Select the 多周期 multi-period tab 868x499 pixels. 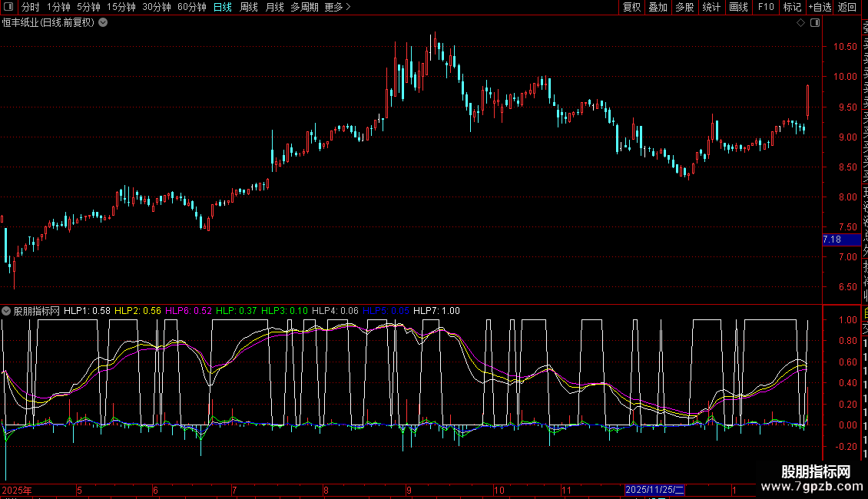pyautogui.click(x=304, y=8)
